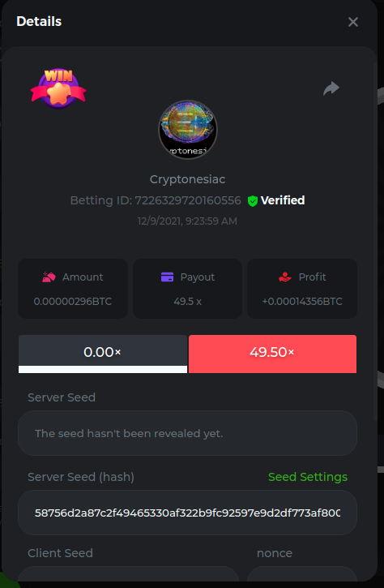This screenshot has height=588, width=384.
Task: Click the Cryptonesiac username
Action: pos(187,179)
